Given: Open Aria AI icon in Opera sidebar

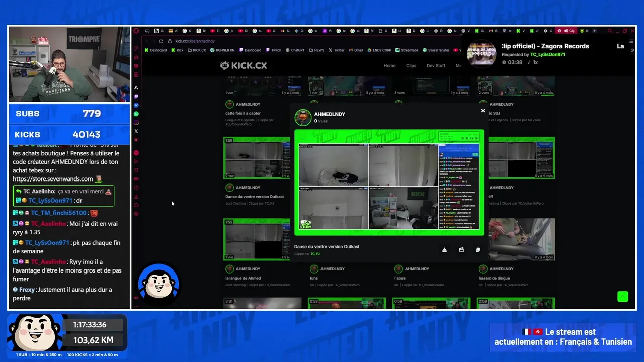Looking at the screenshot, I should click(136, 87).
